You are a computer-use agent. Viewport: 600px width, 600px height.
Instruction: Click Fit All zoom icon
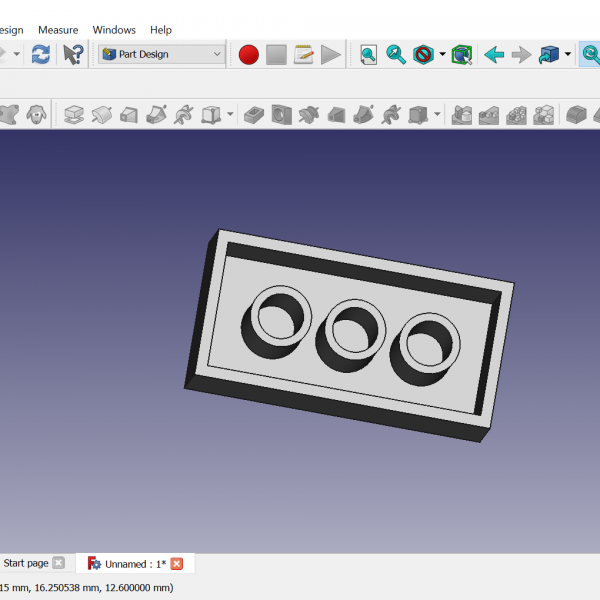(369, 55)
